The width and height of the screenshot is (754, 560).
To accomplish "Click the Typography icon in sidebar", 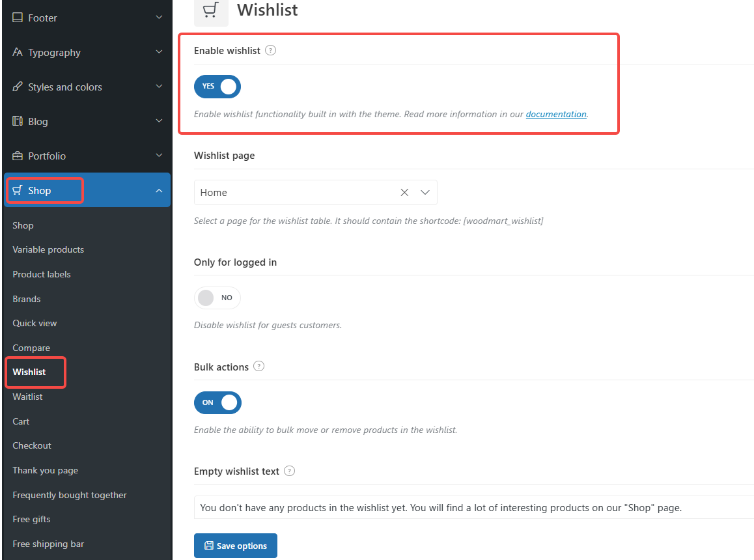I will [18, 53].
